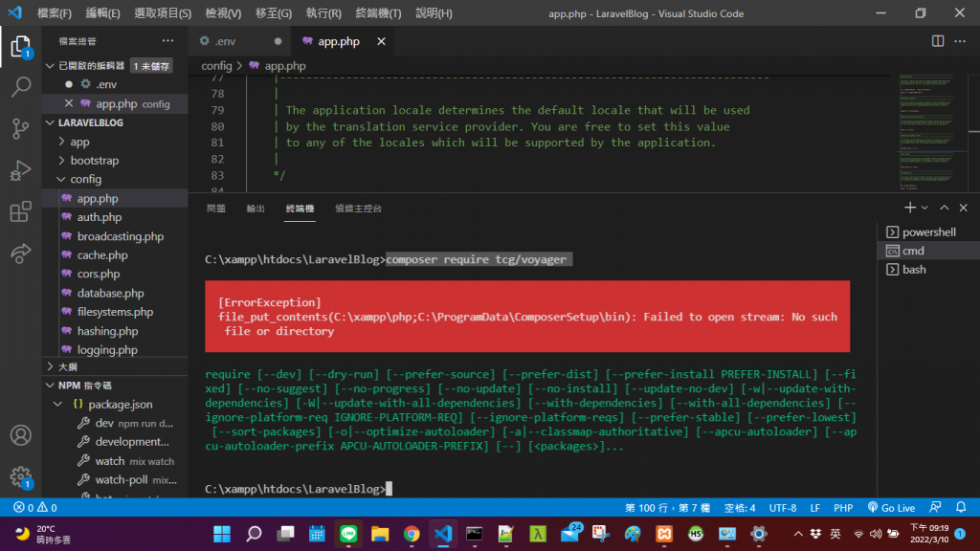This screenshot has width=980, height=551.
Task: Change encoding UTF-8 in status bar
Action: click(783, 507)
